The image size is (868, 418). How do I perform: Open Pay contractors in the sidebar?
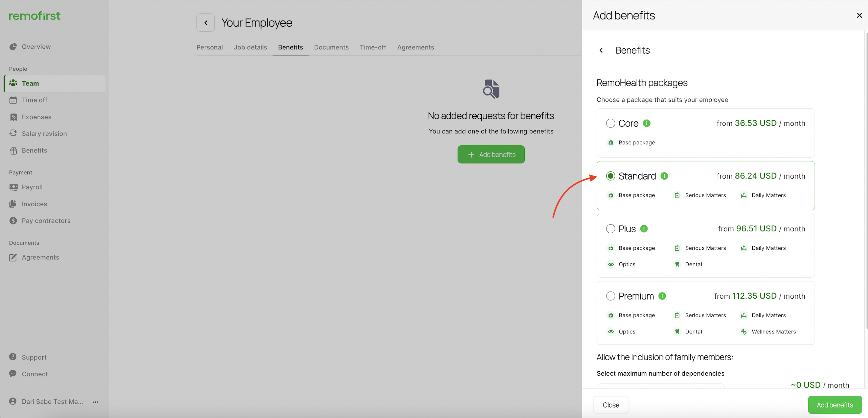pyautogui.click(x=55, y=220)
